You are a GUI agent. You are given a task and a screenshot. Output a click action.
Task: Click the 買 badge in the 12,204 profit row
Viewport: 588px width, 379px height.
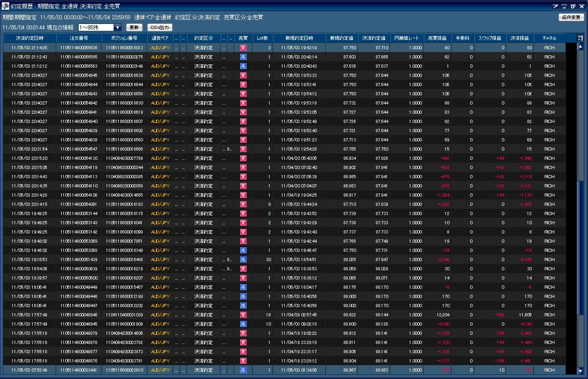243,315
